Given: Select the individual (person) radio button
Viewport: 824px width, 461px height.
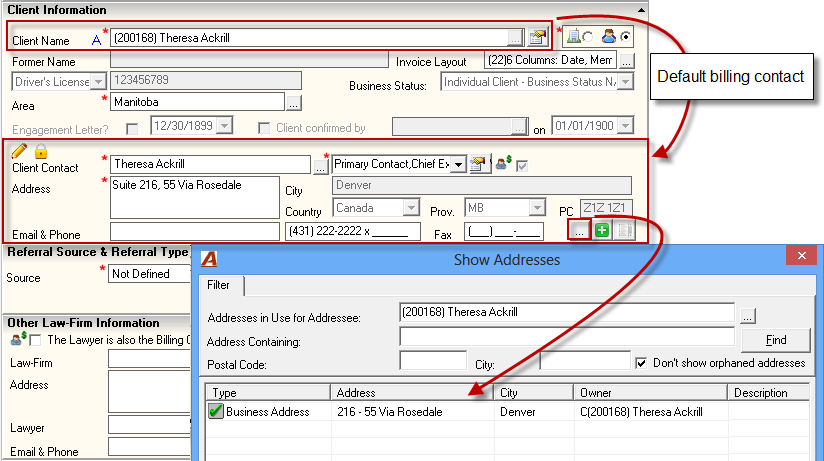Looking at the screenshot, I should [625, 37].
